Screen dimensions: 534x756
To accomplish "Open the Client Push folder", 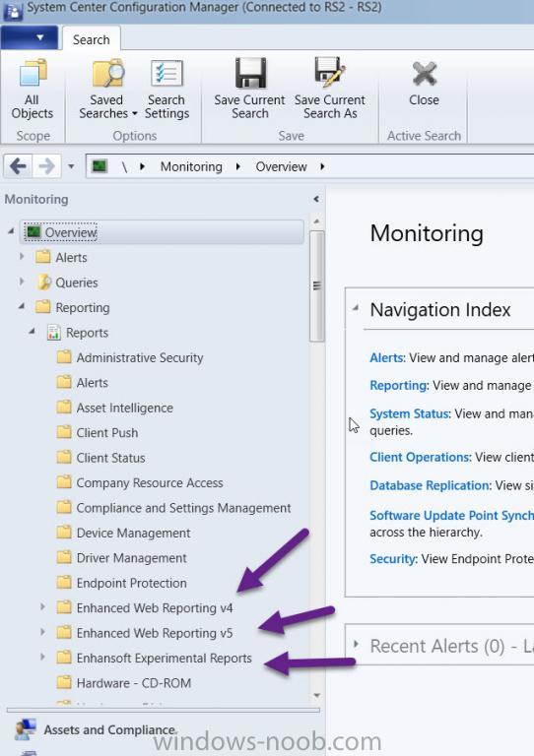I will coord(97,432).
